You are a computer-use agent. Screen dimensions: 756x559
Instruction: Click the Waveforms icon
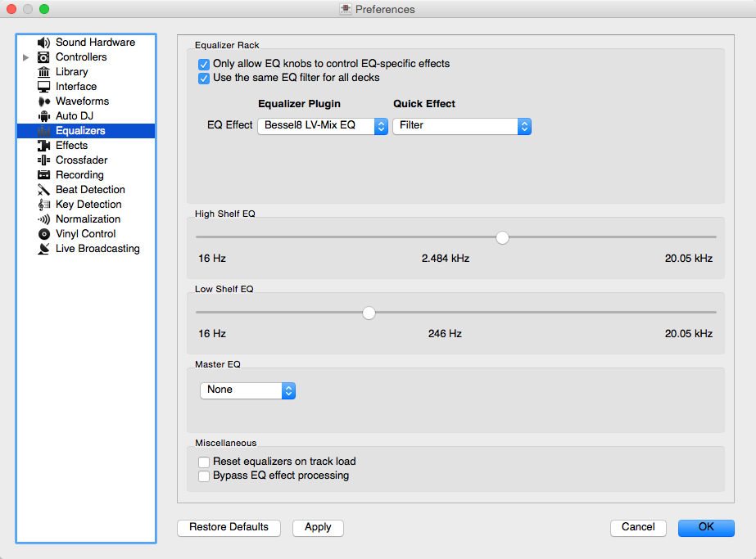(x=43, y=101)
